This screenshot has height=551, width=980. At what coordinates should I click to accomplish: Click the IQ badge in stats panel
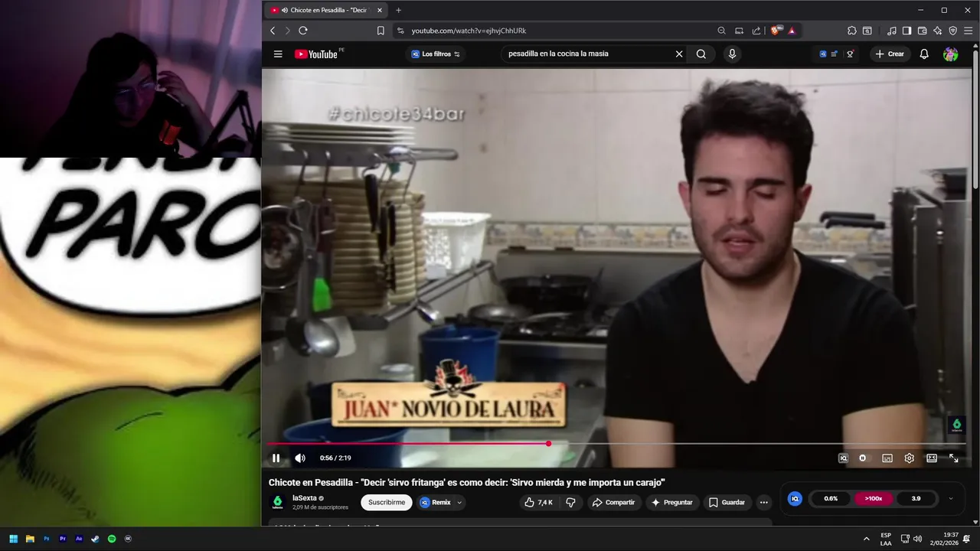tap(795, 499)
